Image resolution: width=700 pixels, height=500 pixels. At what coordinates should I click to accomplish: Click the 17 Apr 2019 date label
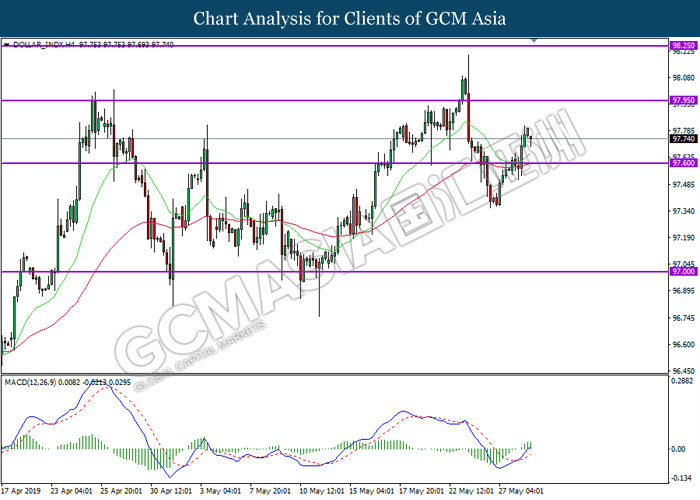[x=21, y=491]
